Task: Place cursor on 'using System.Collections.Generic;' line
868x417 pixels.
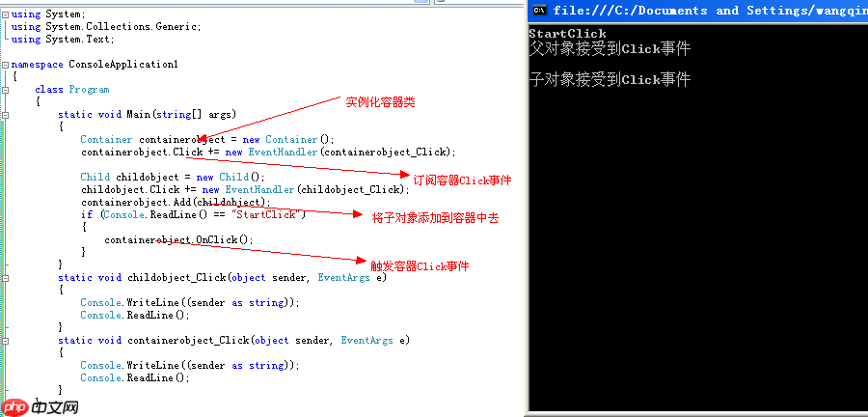Action: tap(106, 27)
